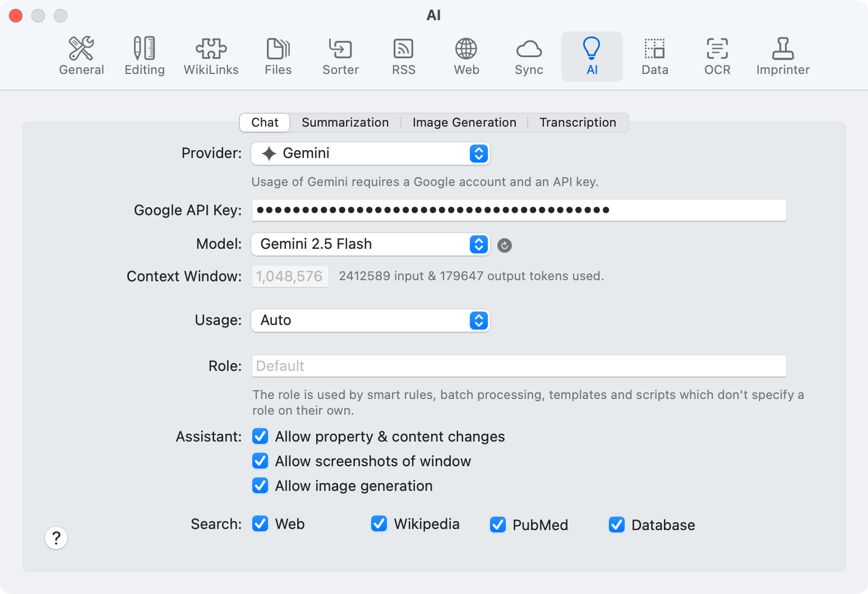
Task: Show the Sync settings pane
Action: coord(528,56)
